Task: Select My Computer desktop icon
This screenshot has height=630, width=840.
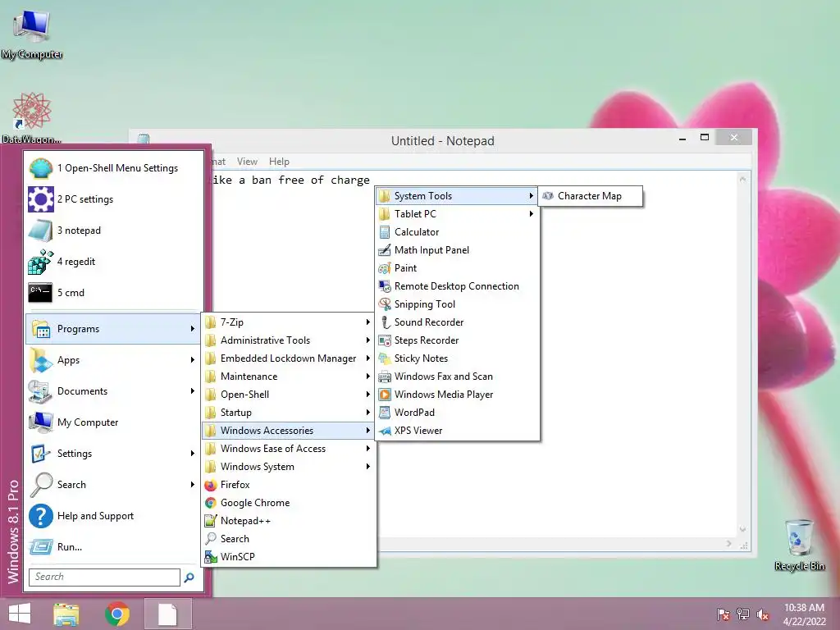Action: pyautogui.click(x=32, y=34)
